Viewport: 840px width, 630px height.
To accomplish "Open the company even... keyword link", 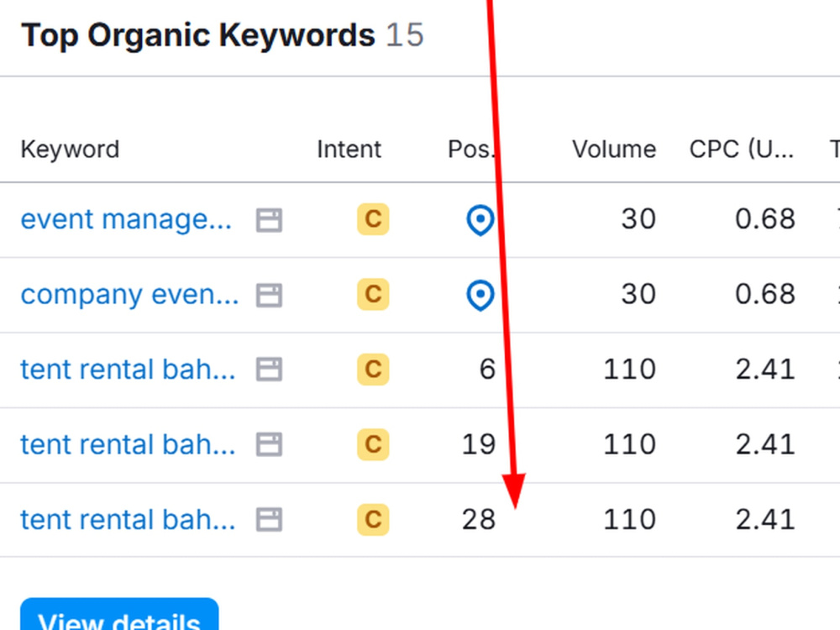I will [129, 295].
